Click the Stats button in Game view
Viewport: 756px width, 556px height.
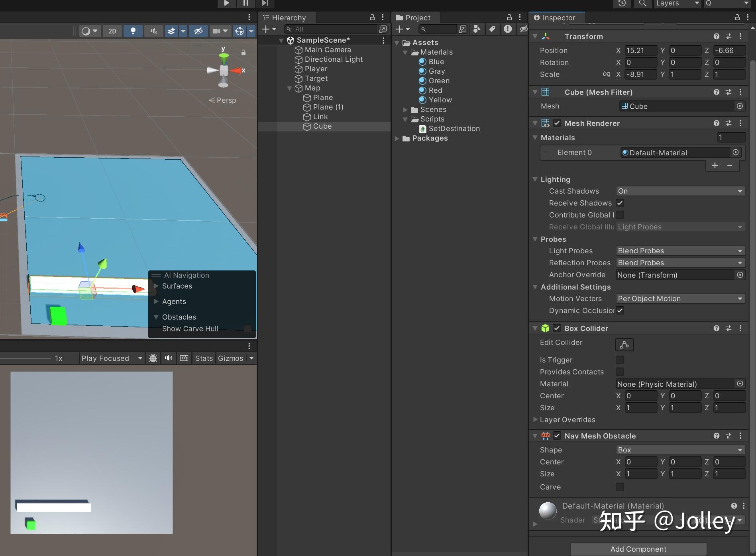(204, 358)
